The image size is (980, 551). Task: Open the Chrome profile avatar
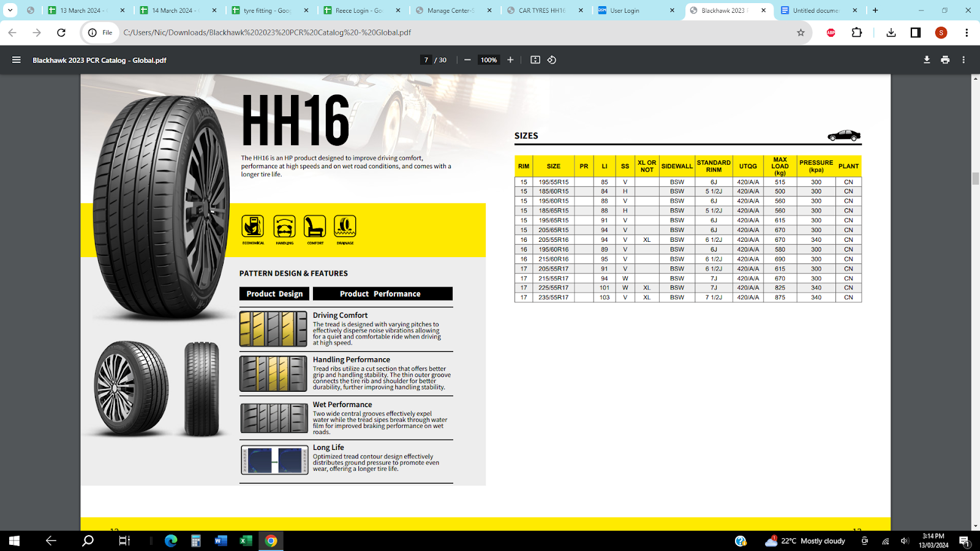(x=941, y=32)
